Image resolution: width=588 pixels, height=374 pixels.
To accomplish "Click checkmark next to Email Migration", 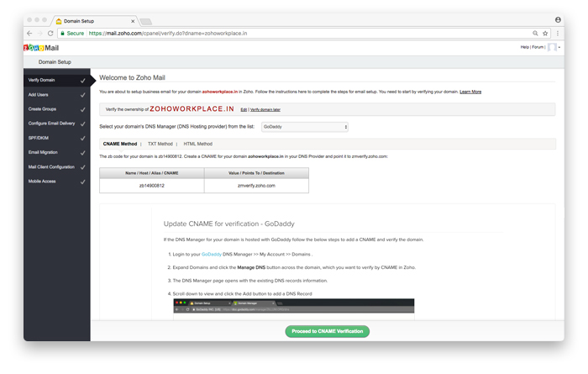I will point(83,153).
